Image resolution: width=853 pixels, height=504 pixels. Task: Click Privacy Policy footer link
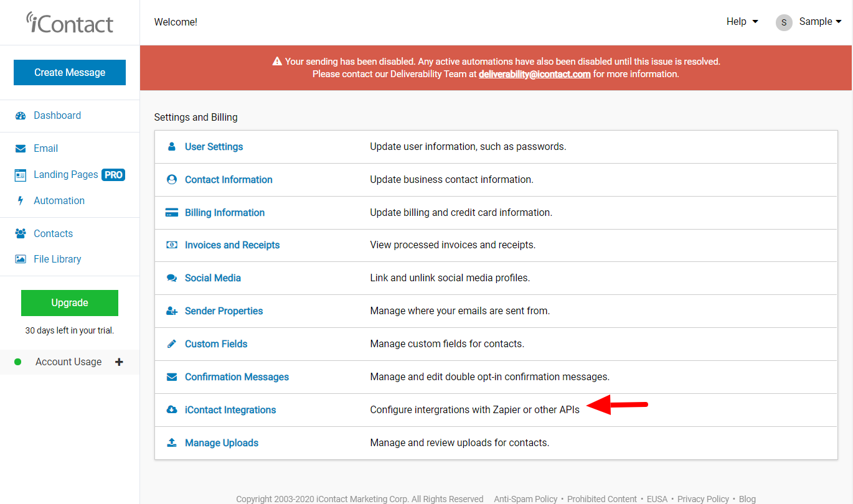(703, 499)
